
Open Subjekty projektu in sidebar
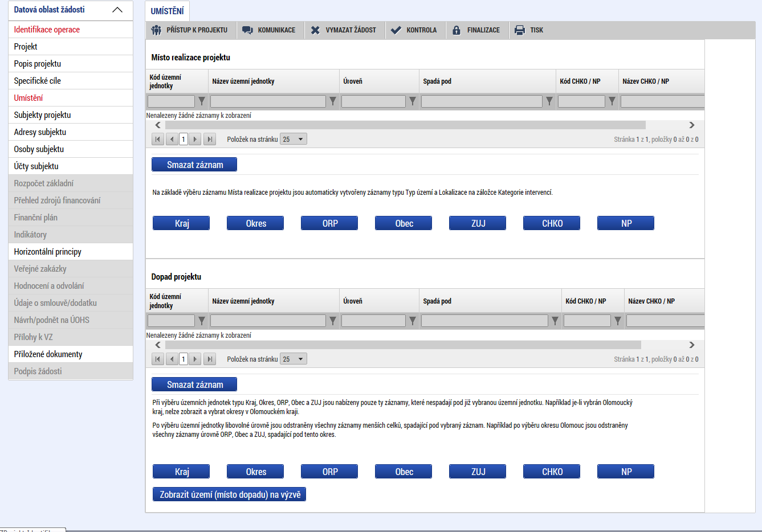tap(71, 115)
